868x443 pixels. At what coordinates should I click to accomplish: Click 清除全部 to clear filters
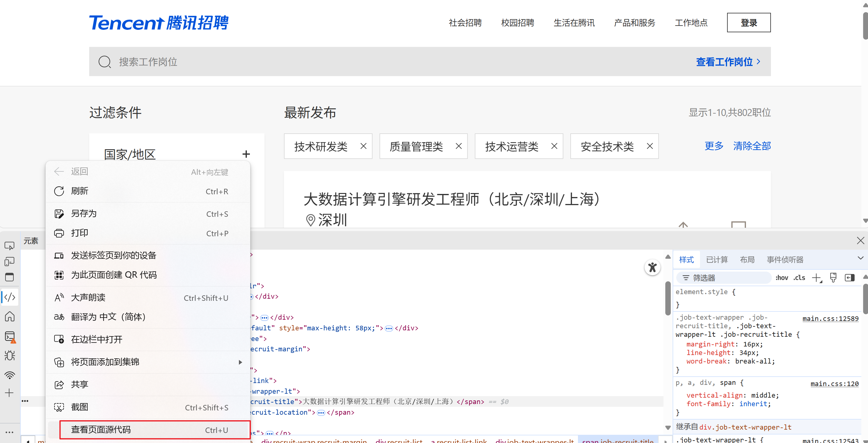pos(752,146)
